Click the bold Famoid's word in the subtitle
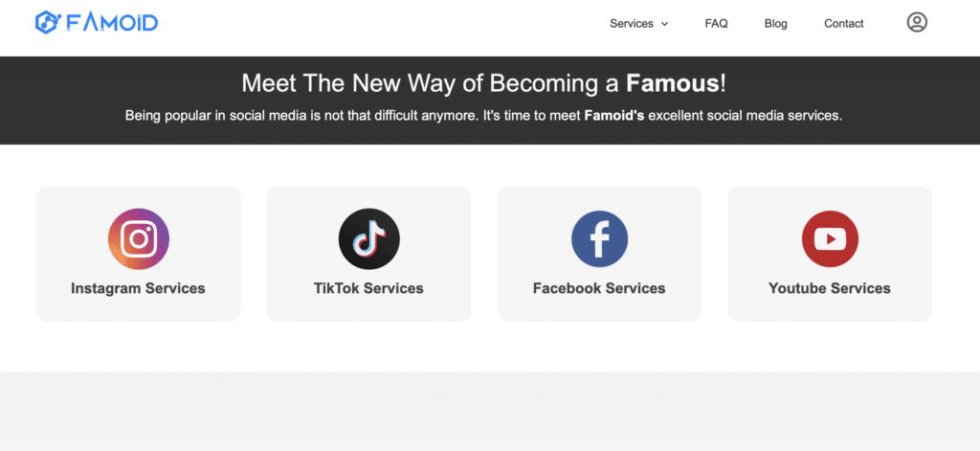The height and width of the screenshot is (451, 980). 613,116
